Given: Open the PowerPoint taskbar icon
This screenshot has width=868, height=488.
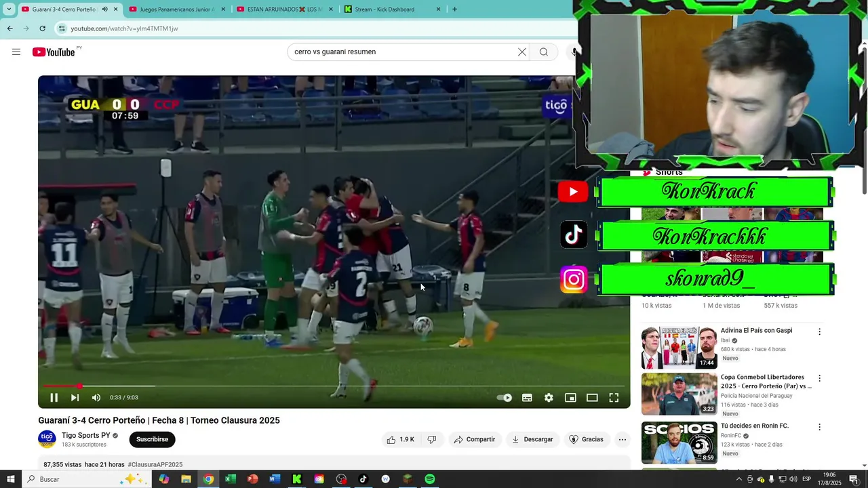Looking at the screenshot, I should (x=252, y=479).
